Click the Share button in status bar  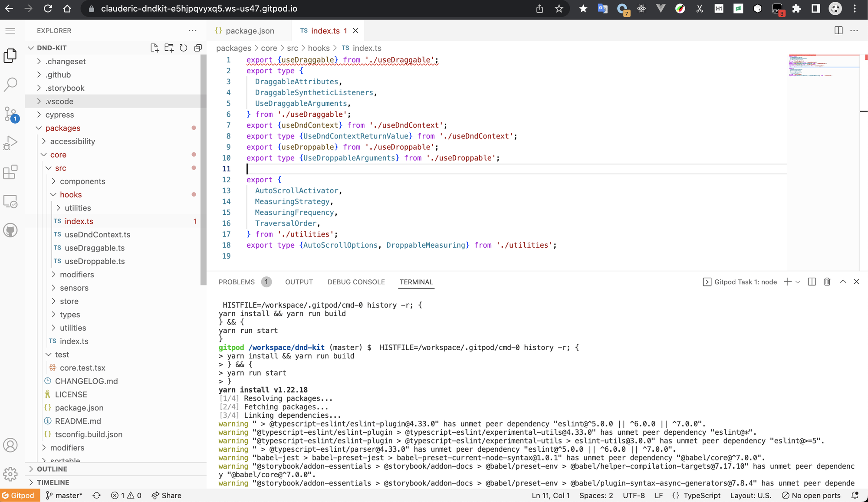pyautogui.click(x=166, y=495)
